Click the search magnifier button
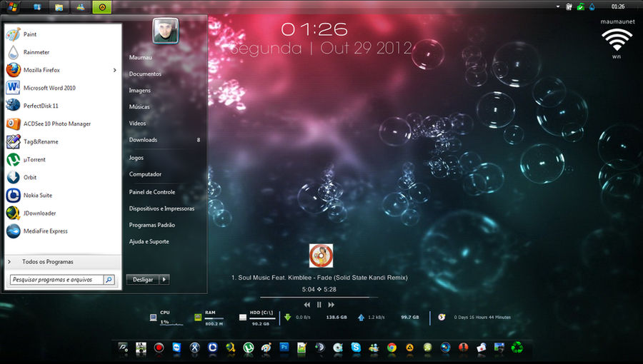643x364 pixels. tap(109, 280)
